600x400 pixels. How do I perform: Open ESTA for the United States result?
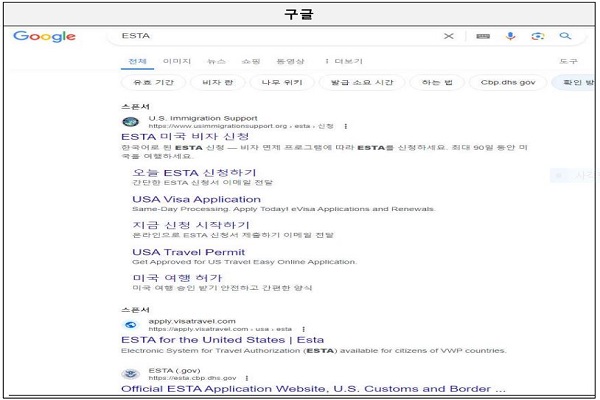click(x=222, y=340)
